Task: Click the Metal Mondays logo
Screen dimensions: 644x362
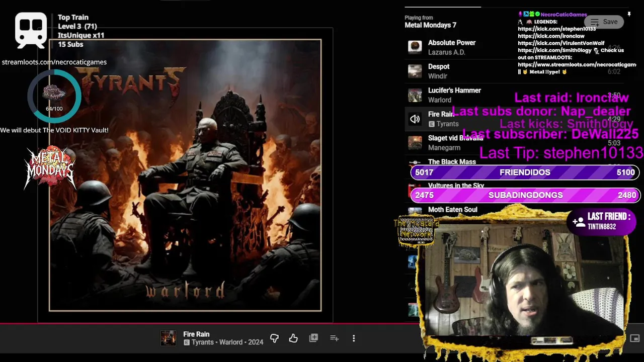Action: [50, 168]
